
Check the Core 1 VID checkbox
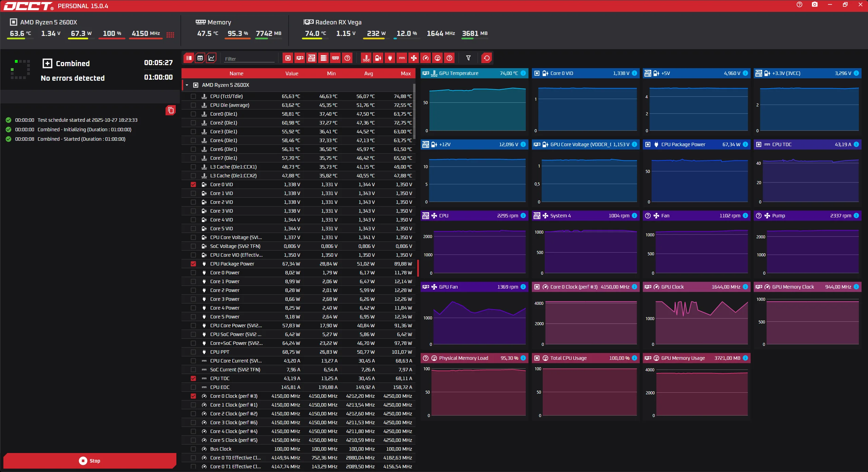[193, 193]
